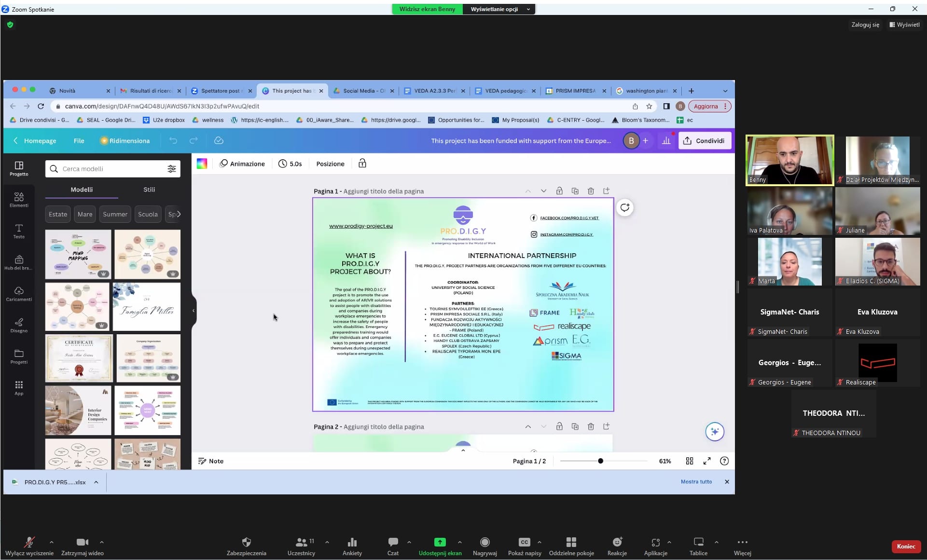Click the Aggiorna Chrome update button
Screen dimensions: 927x560
709,106
